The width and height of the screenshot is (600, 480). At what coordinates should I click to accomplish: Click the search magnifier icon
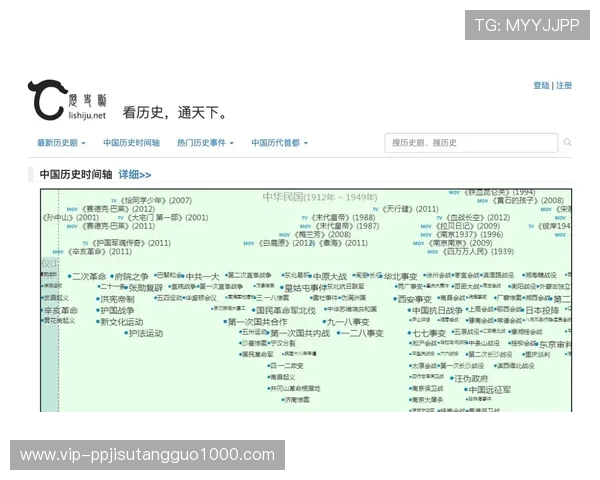pyautogui.click(x=567, y=143)
